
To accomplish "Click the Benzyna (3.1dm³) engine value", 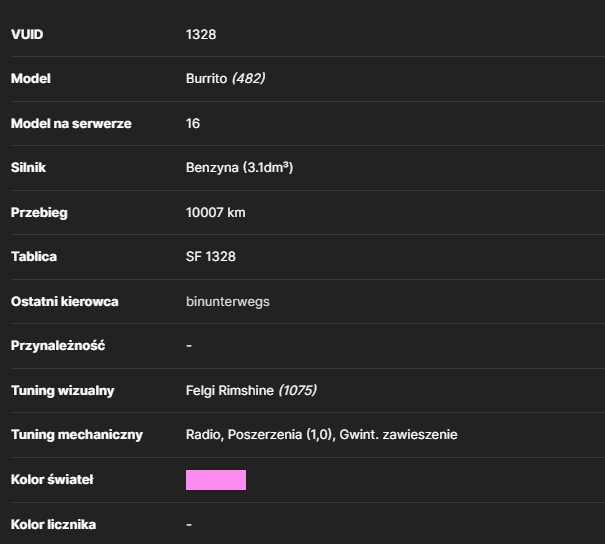I will pos(239,167).
